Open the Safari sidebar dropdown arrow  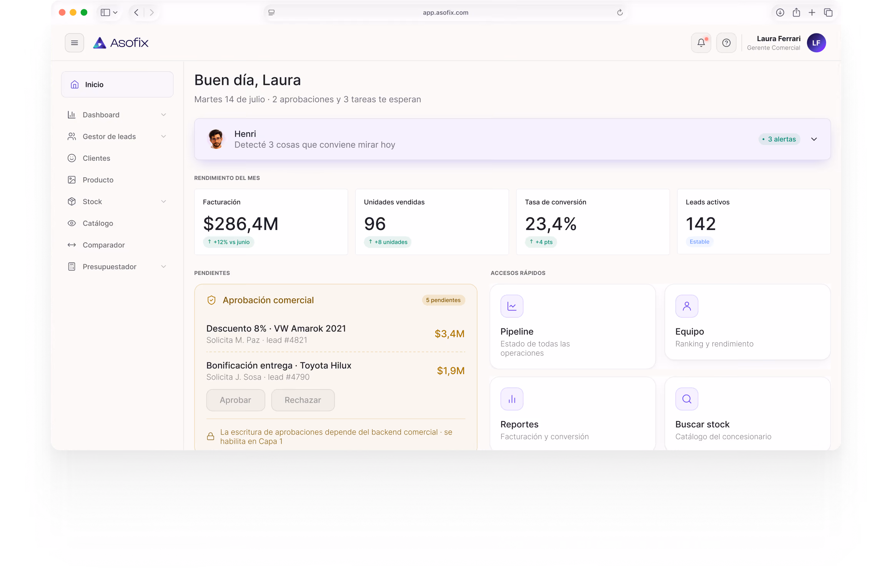(115, 13)
